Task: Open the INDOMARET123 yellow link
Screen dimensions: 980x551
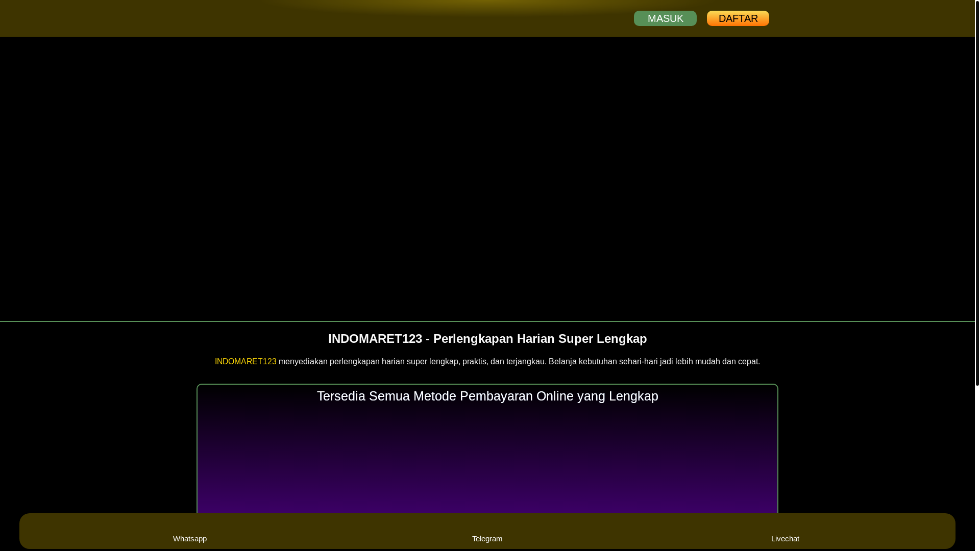Action: 246,361
